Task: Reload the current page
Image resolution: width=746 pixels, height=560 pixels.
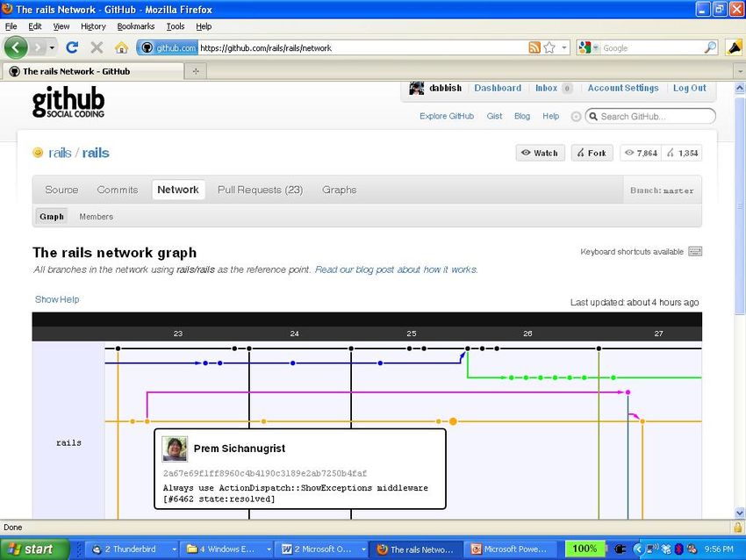Action: pyautogui.click(x=72, y=47)
